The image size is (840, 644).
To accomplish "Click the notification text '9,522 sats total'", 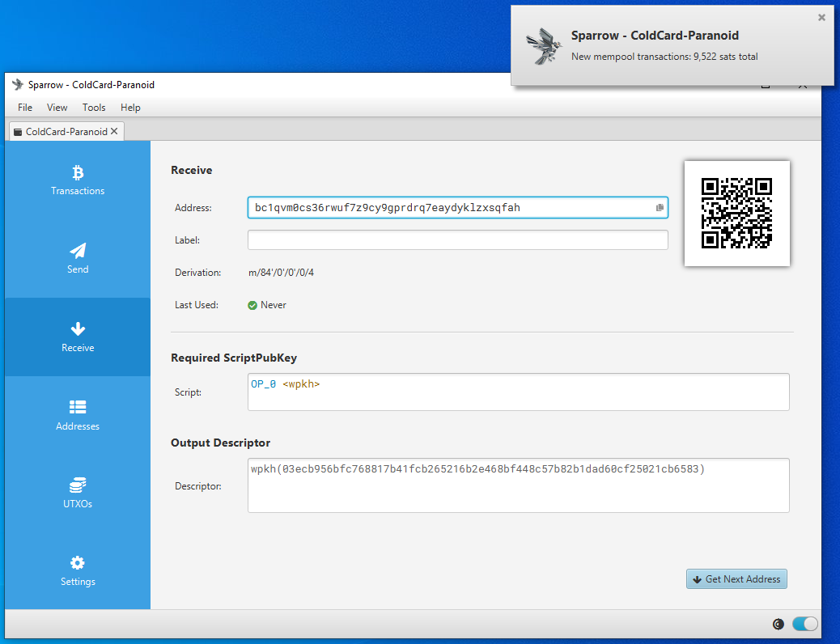I will tap(725, 57).
